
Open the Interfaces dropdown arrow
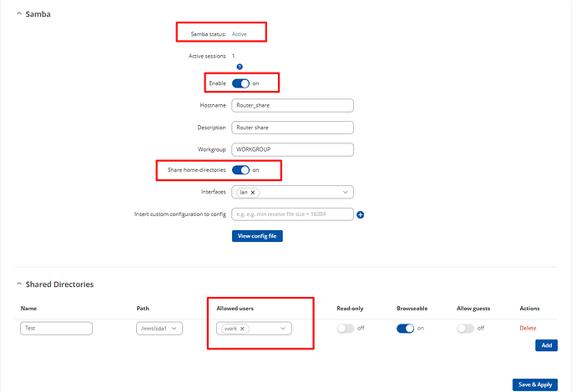346,193
